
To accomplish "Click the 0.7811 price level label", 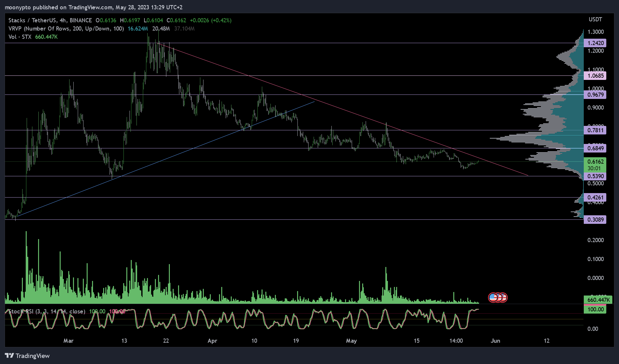I will [595, 130].
